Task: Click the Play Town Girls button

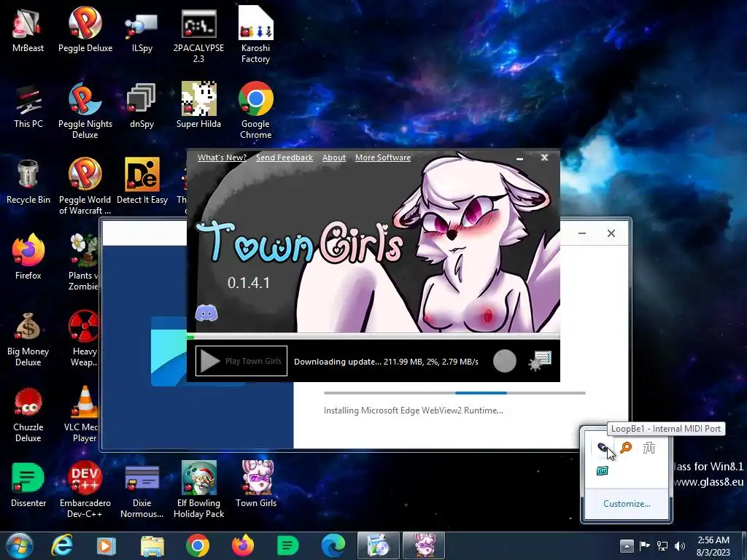Action: (x=241, y=361)
